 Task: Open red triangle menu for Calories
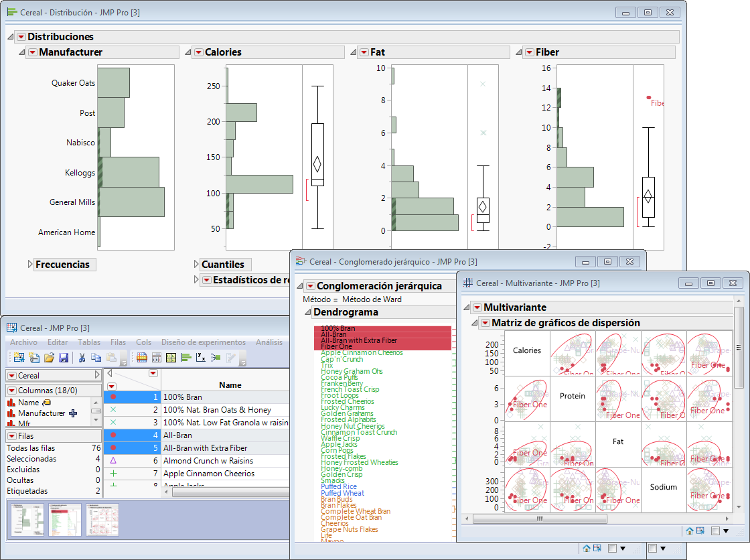pyautogui.click(x=198, y=52)
